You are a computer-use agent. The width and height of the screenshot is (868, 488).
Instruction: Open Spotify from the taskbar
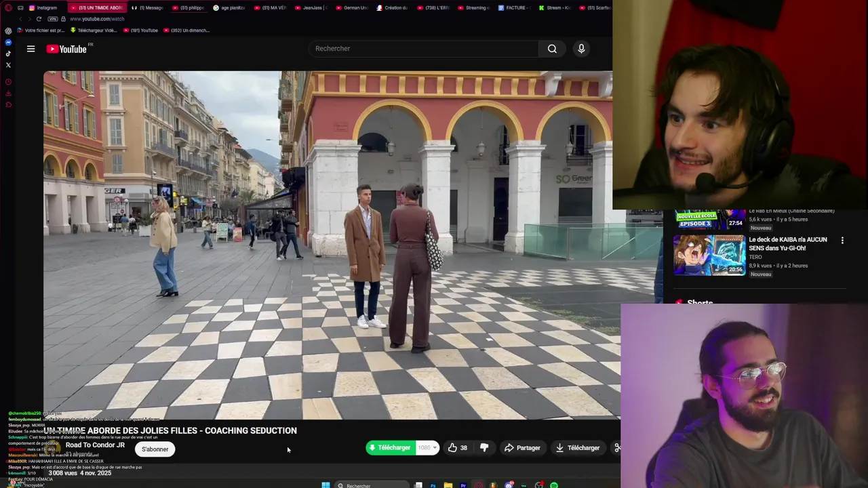click(554, 485)
